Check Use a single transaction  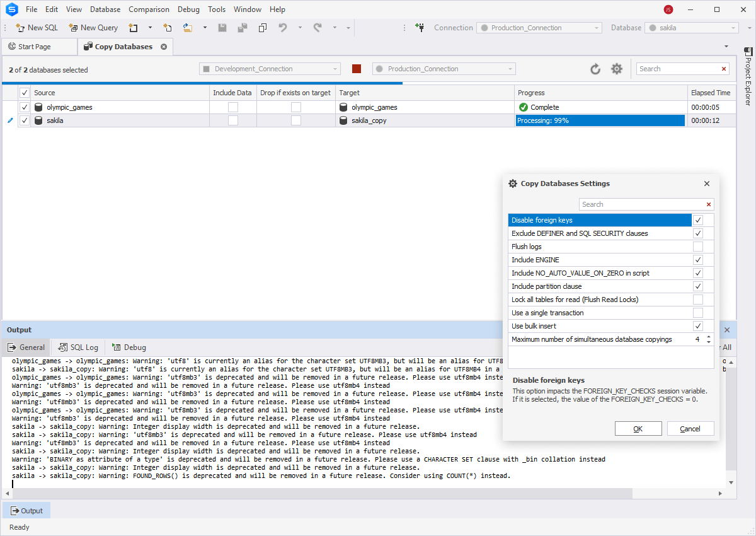tap(698, 313)
